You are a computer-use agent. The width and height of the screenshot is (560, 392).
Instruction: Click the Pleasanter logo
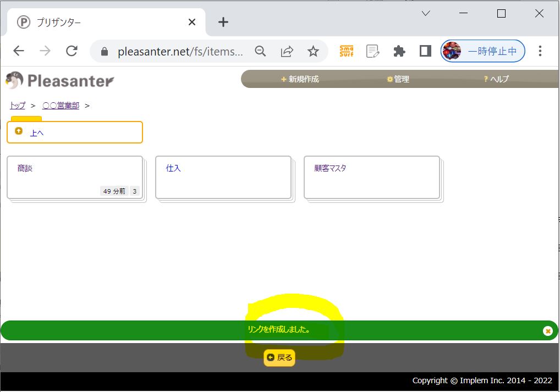point(59,80)
